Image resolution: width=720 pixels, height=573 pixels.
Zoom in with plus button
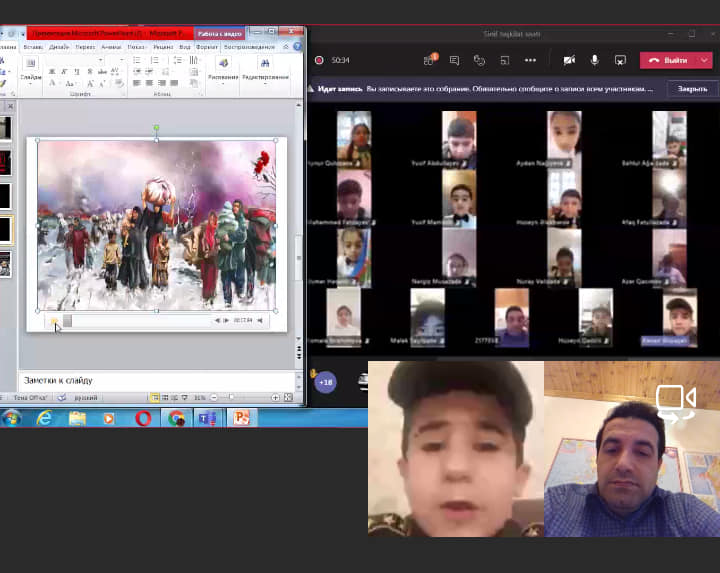click(x=275, y=398)
